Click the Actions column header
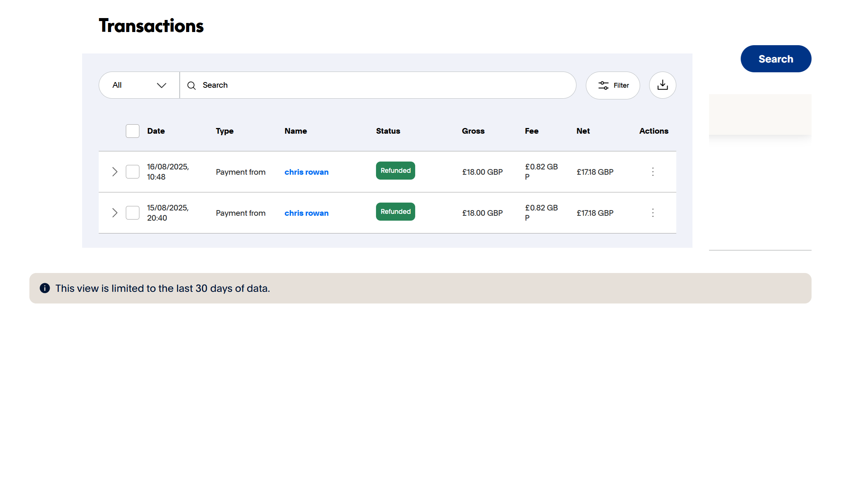Viewport: 868px width, 488px height. coord(654,131)
